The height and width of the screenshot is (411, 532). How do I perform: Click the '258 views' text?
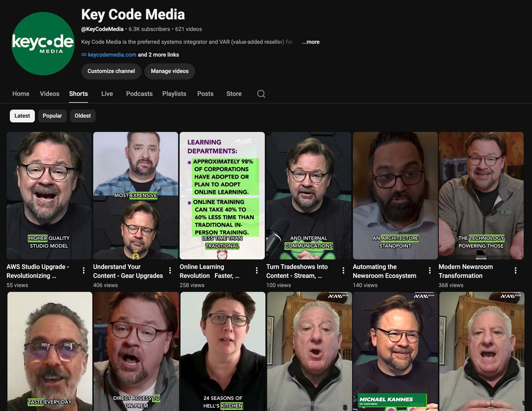tap(192, 285)
